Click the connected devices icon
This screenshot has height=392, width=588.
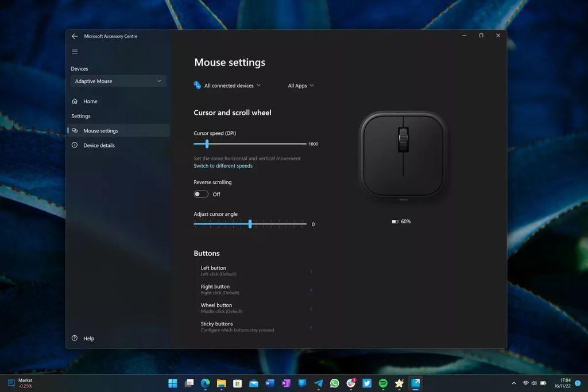198,86
